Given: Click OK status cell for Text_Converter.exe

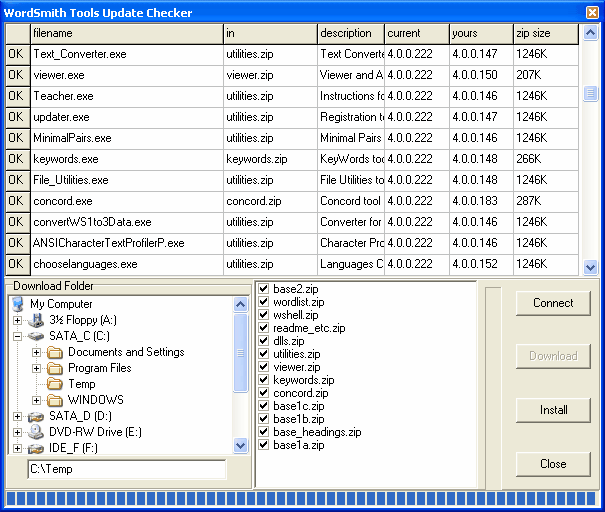Looking at the screenshot, I should click(x=17, y=54).
